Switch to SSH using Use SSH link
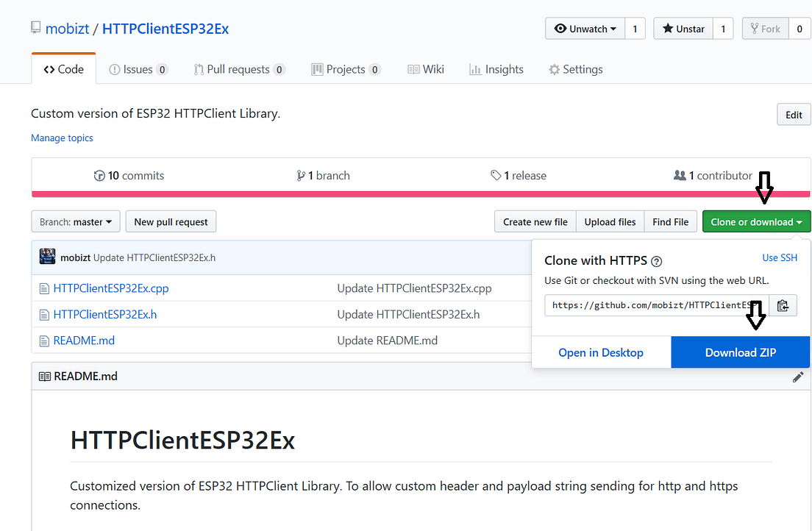 [x=780, y=257]
